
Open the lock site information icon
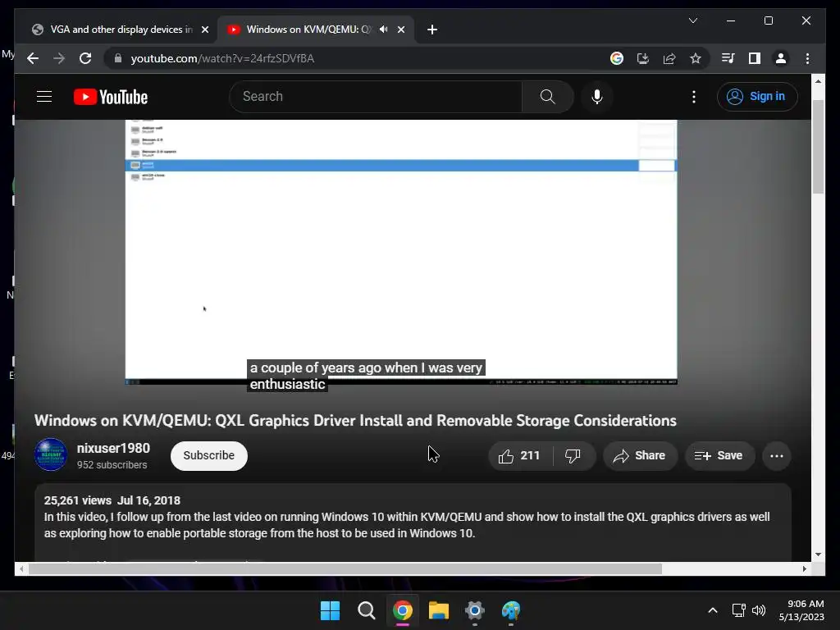point(118,58)
